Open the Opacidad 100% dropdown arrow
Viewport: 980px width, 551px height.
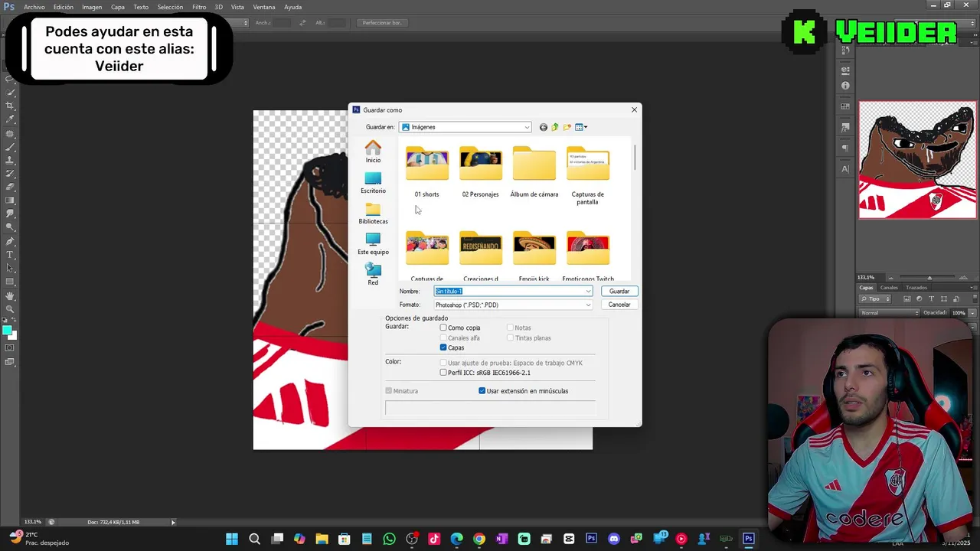[972, 313]
